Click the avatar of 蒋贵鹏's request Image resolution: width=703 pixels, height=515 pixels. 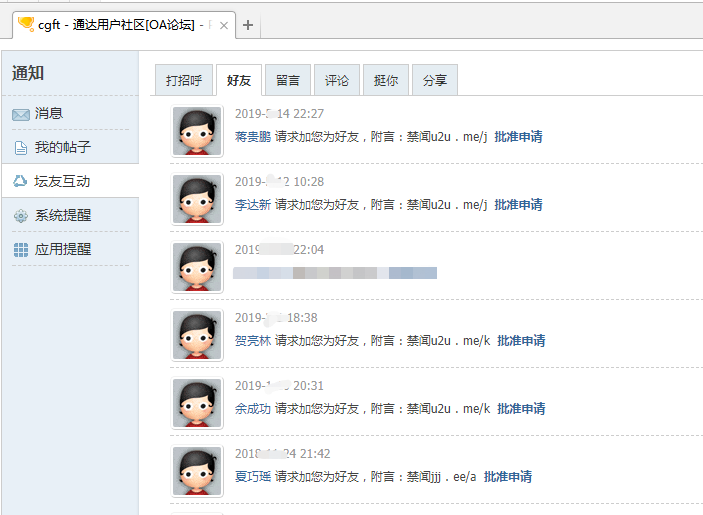click(x=197, y=131)
